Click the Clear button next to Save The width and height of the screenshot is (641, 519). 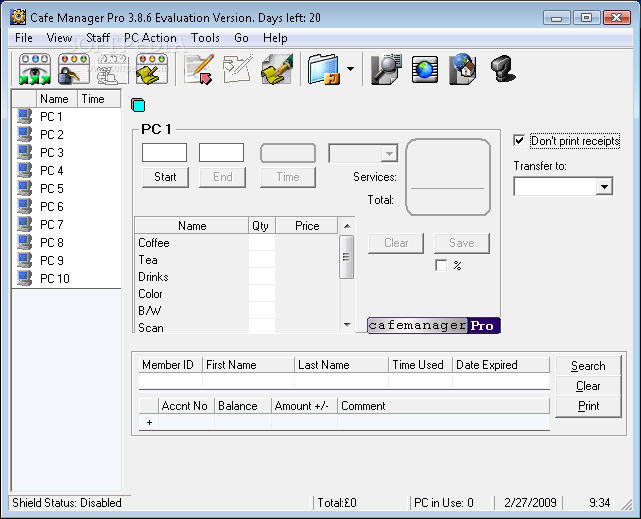[396, 243]
